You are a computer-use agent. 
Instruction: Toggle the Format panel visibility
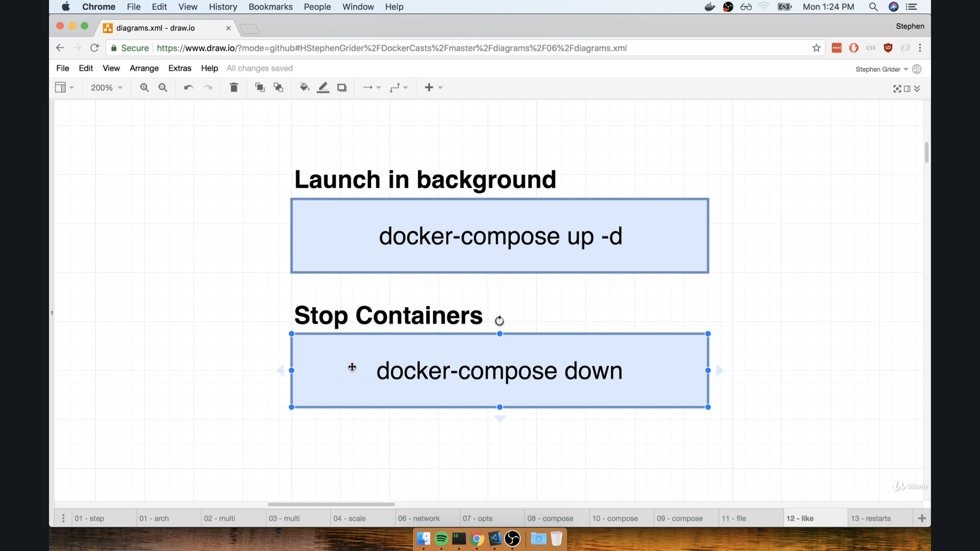(x=906, y=88)
